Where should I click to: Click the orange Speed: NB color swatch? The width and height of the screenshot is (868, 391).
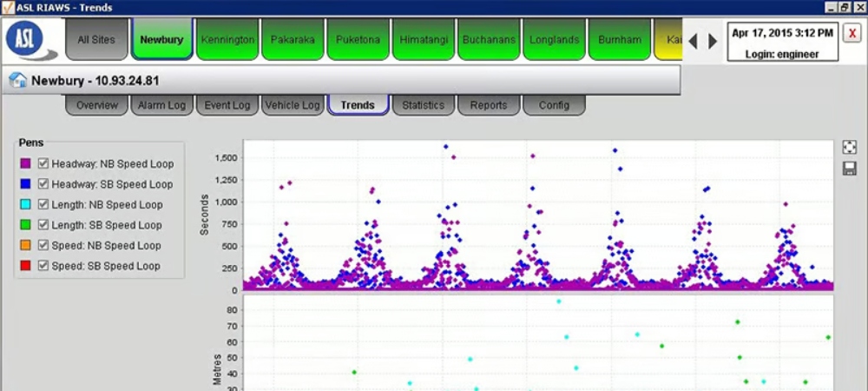(x=25, y=245)
